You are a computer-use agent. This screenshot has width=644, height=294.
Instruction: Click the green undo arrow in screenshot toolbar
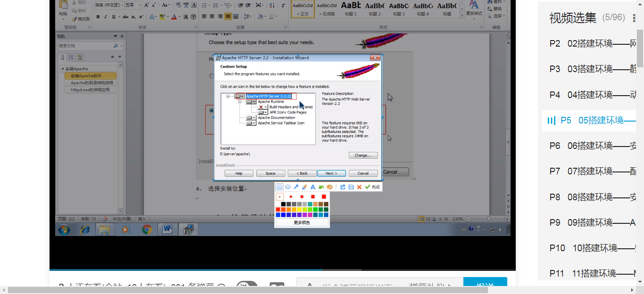pyautogui.click(x=321, y=187)
